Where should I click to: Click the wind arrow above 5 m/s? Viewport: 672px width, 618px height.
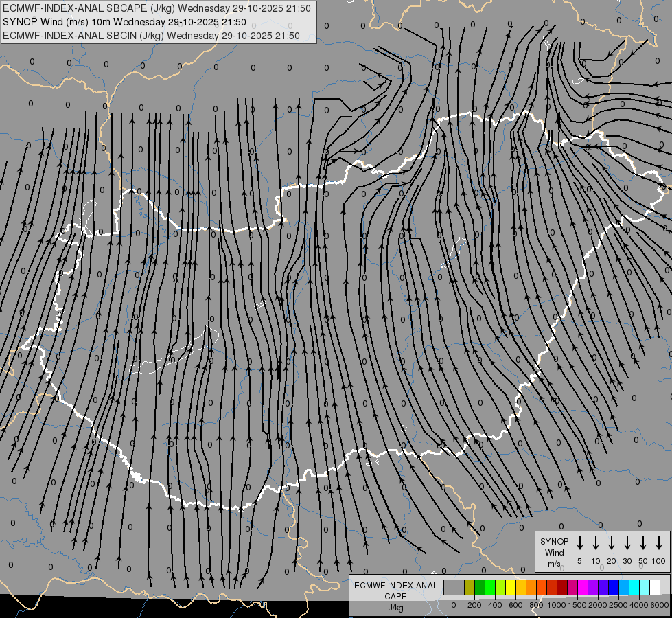pos(580,543)
